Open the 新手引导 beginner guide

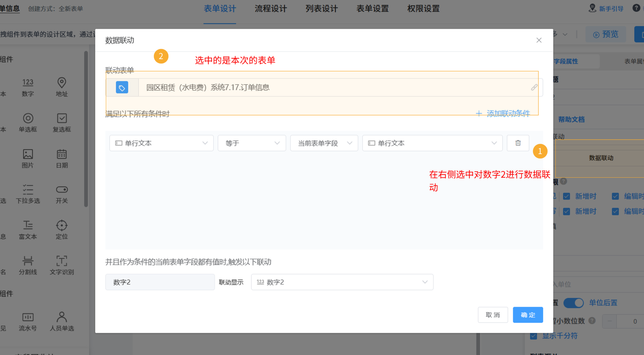[606, 8]
